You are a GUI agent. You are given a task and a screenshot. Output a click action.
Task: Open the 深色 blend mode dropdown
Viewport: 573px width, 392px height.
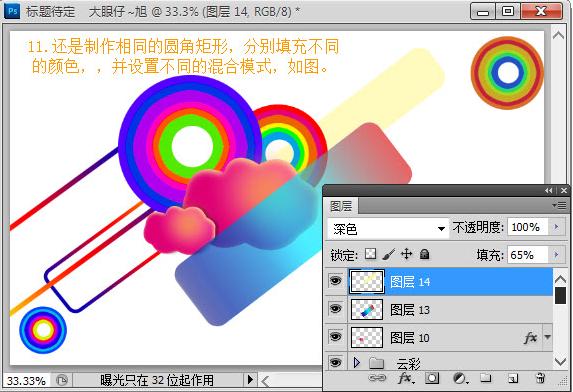click(388, 229)
